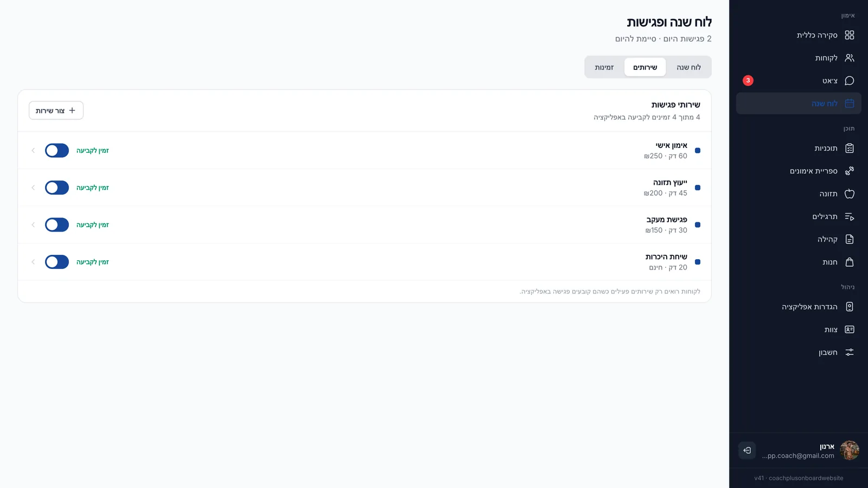Viewport: 868px width, 488px height.
Task: Toggle availability for שיחת היכרות
Action: point(57,262)
